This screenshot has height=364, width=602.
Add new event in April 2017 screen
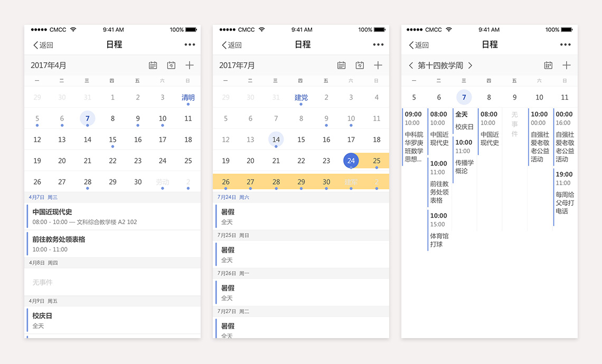pos(190,65)
